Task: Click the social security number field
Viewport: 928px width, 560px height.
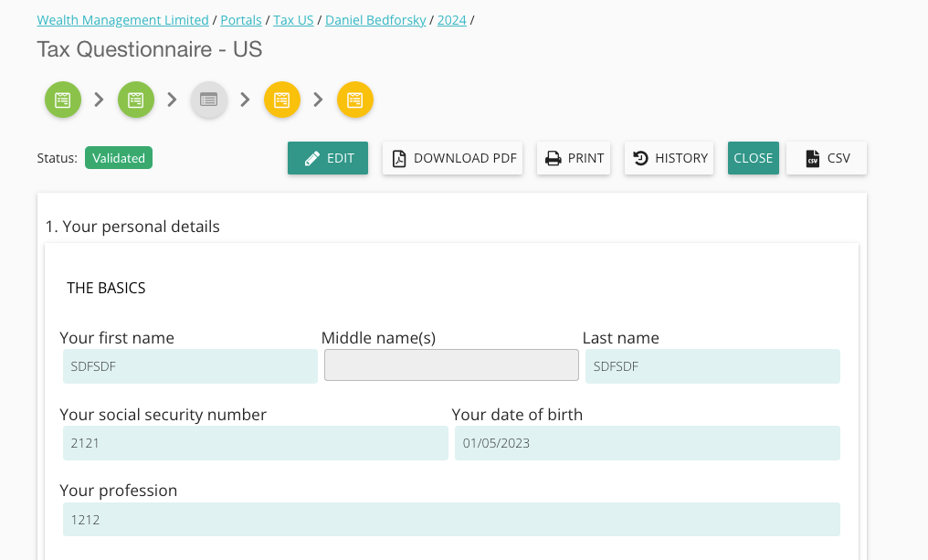Action: [x=256, y=443]
